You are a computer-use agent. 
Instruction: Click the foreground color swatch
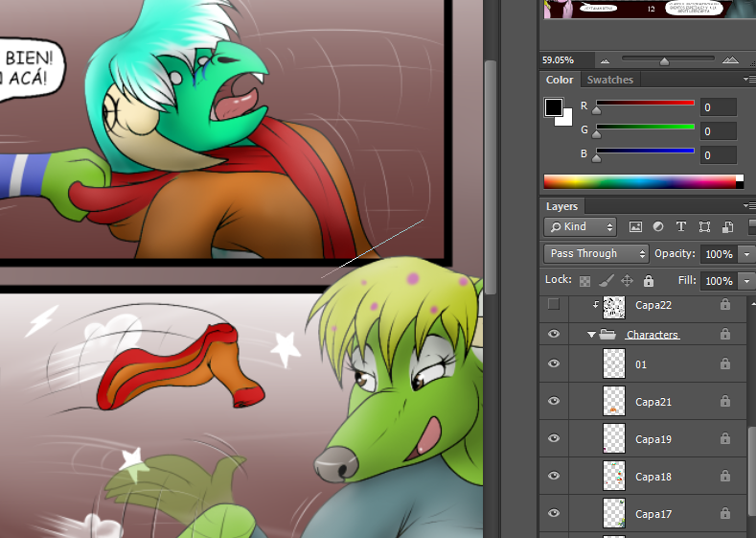(554, 107)
